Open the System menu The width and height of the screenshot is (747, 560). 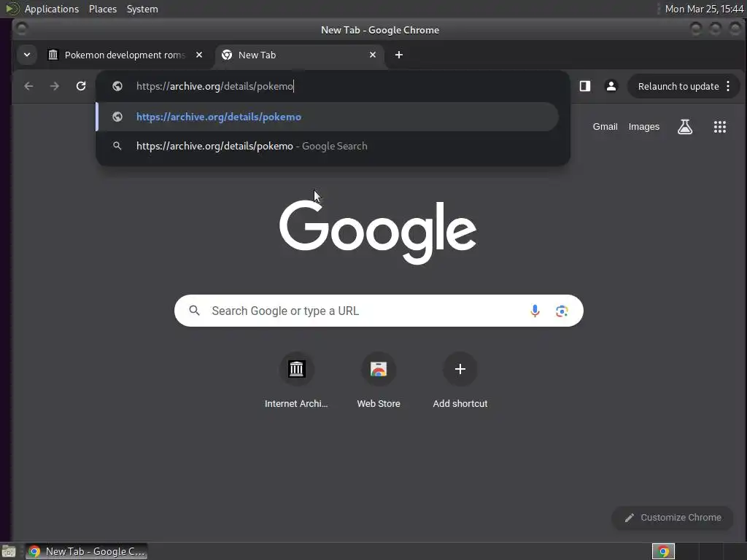[x=142, y=9]
